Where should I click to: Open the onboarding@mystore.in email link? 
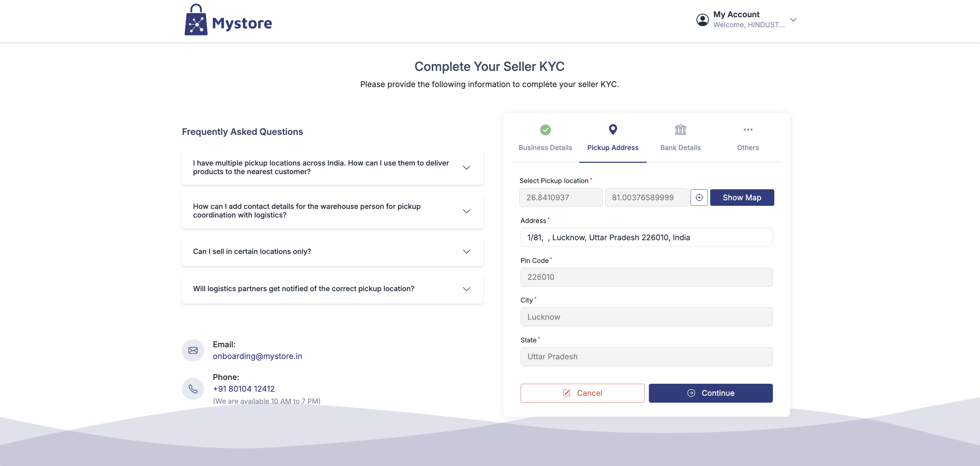click(257, 356)
